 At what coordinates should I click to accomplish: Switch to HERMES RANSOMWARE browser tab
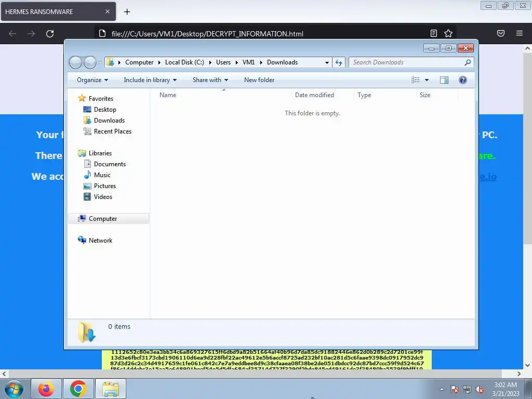[x=58, y=11]
